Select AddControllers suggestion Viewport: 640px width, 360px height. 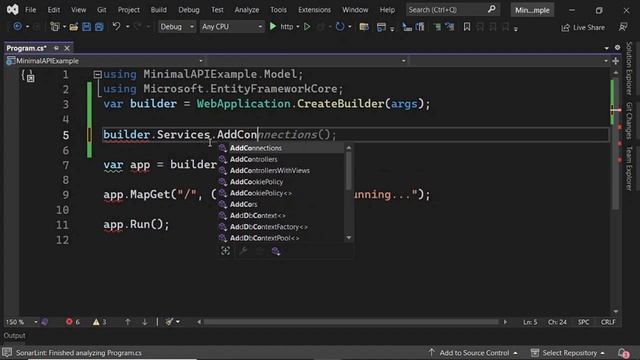(281, 160)
